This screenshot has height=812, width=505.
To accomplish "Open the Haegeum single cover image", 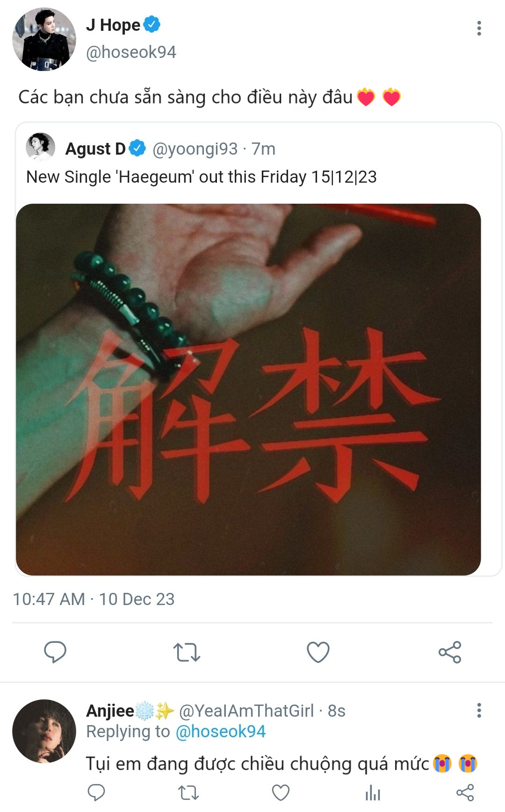I will click(x=248, y=389).
